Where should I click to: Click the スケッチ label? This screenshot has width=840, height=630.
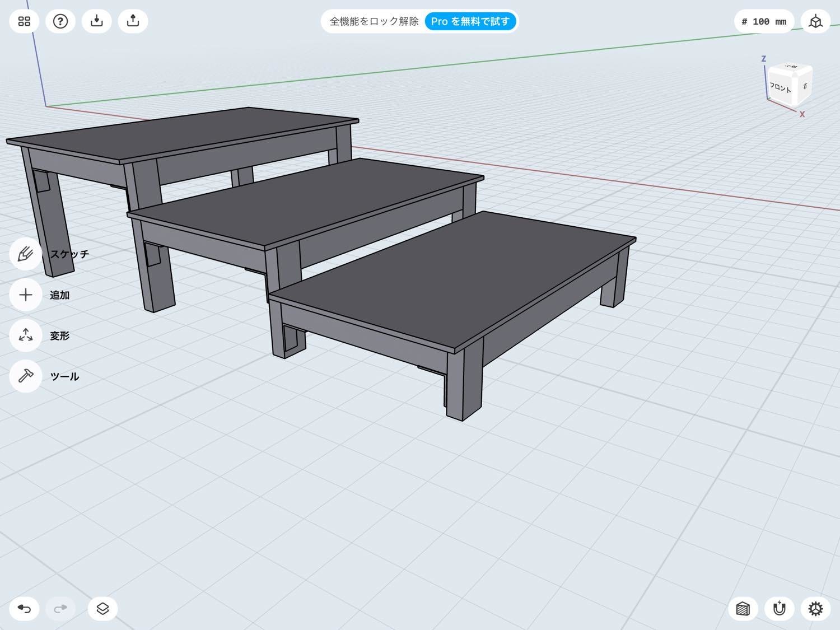click(69, 254)
